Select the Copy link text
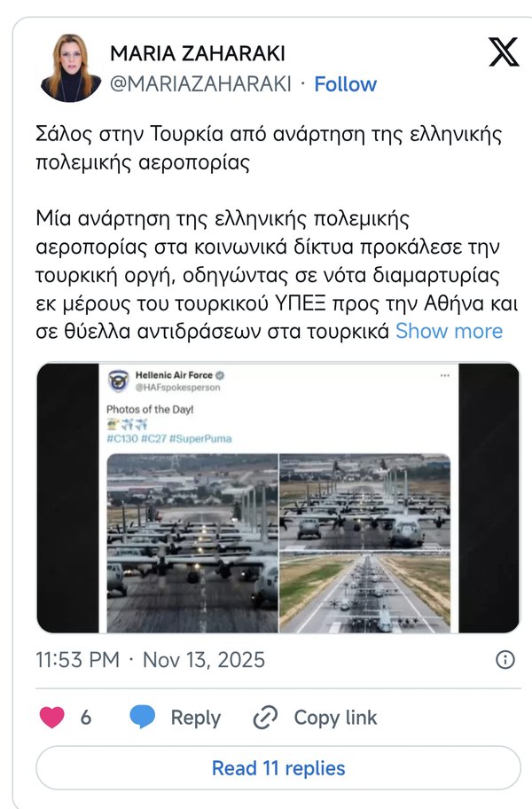This screenshot has height=809, width=532. (335, 718)
